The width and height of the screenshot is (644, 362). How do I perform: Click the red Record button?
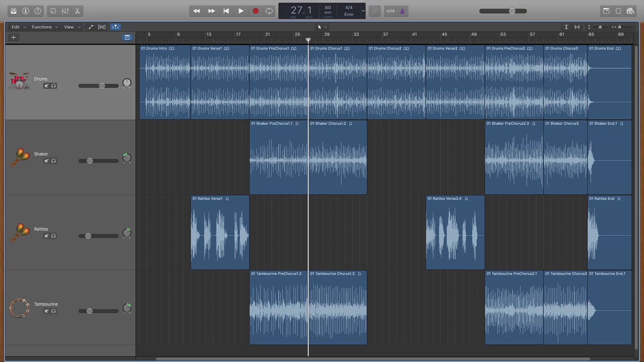tap(256, 11)
